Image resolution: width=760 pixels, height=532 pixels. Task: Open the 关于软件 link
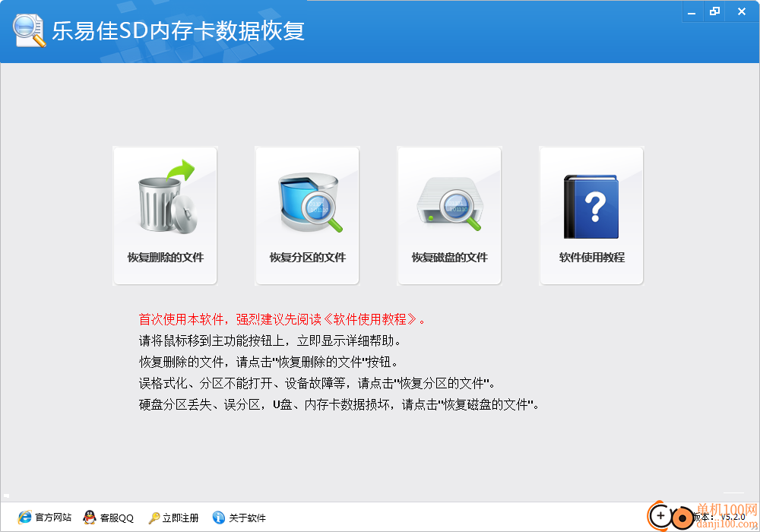[x=247, y=518]
